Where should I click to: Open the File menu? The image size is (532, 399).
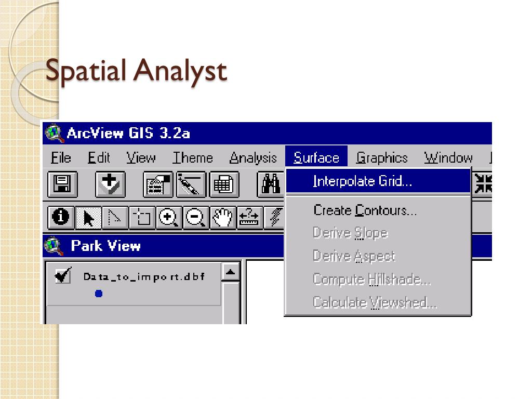coord(61,158)
